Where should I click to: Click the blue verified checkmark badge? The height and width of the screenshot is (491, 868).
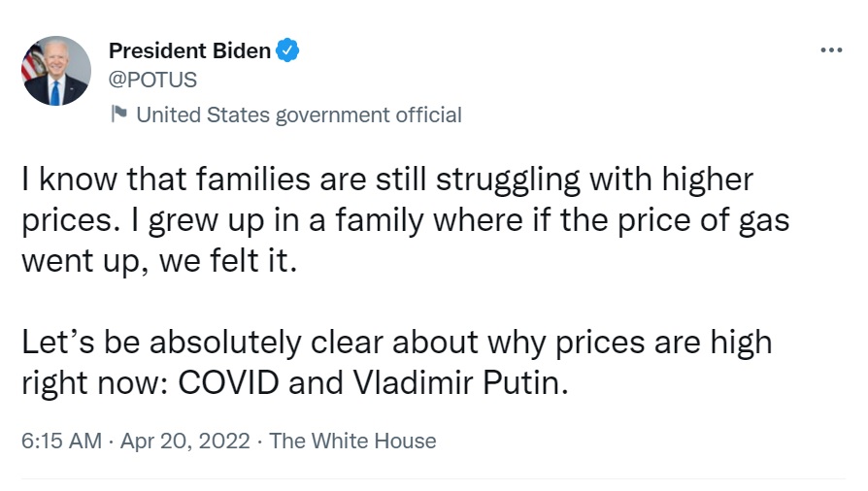(288, 50)
